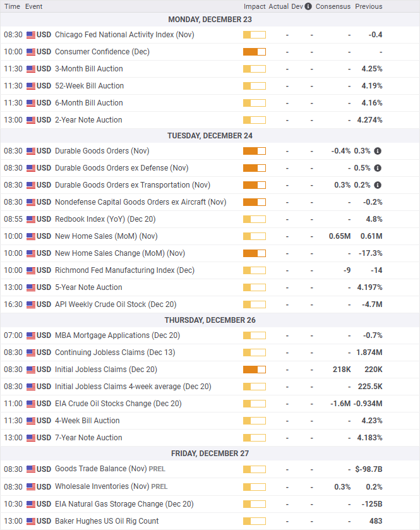420x530 pixels.
Task: Open Nondefense Capital Goods Orders ex Aircraft event
Action: coord(141,202)
